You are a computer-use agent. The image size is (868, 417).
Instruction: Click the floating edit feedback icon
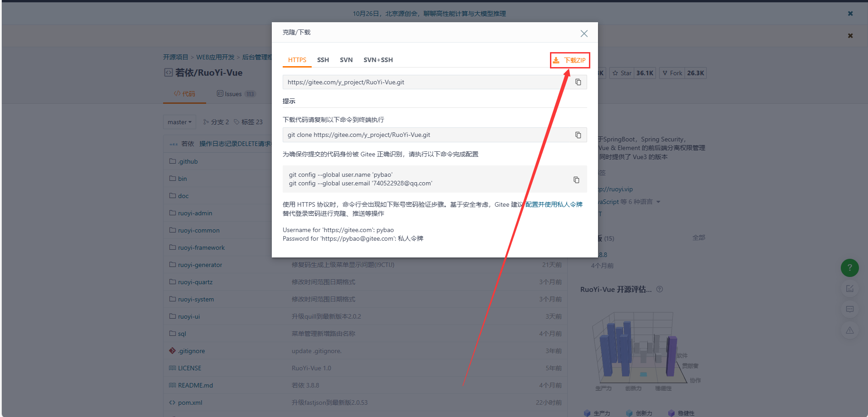[849, 289]
